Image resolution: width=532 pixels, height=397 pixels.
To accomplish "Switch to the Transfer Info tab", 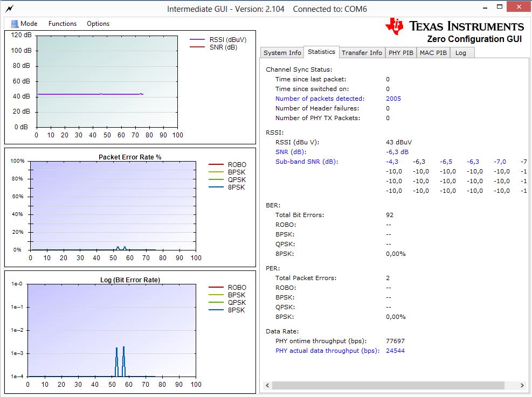I will (362, 53).
